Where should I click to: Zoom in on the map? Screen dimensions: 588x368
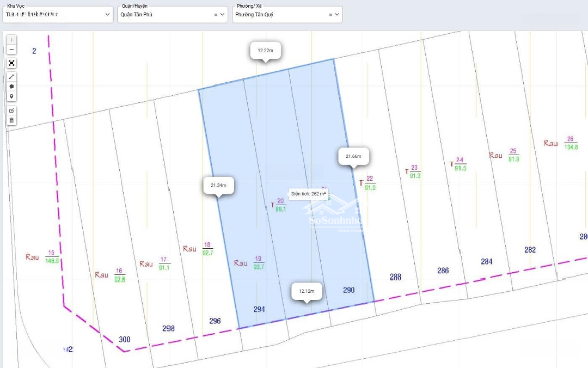[x=11, y=40]
